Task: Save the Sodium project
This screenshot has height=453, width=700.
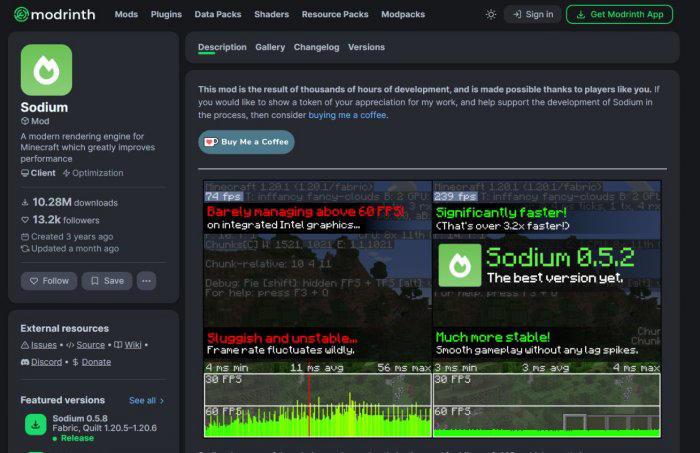Action: (107, 281)
